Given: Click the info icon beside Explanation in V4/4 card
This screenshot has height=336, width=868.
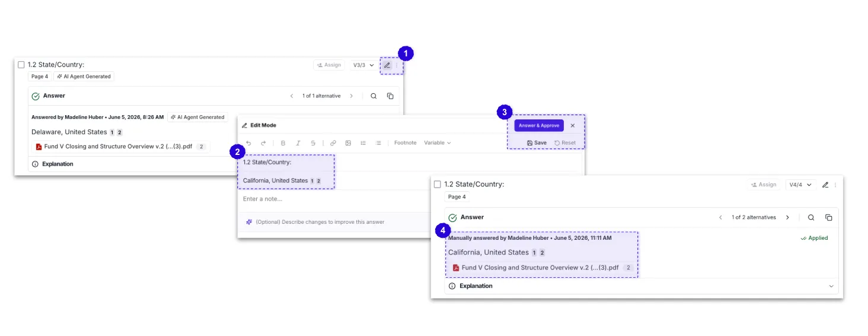Looking at the screenshot, I should 452,286.
